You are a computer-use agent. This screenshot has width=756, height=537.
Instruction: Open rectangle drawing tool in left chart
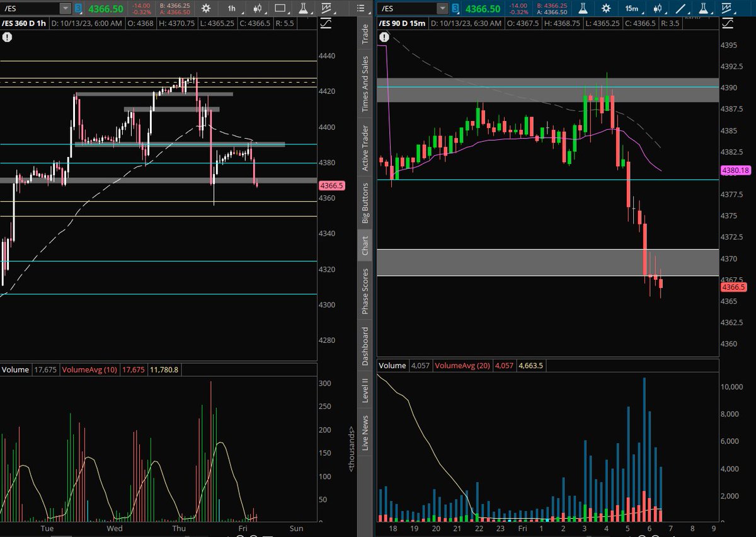click(x=280, y=8)
